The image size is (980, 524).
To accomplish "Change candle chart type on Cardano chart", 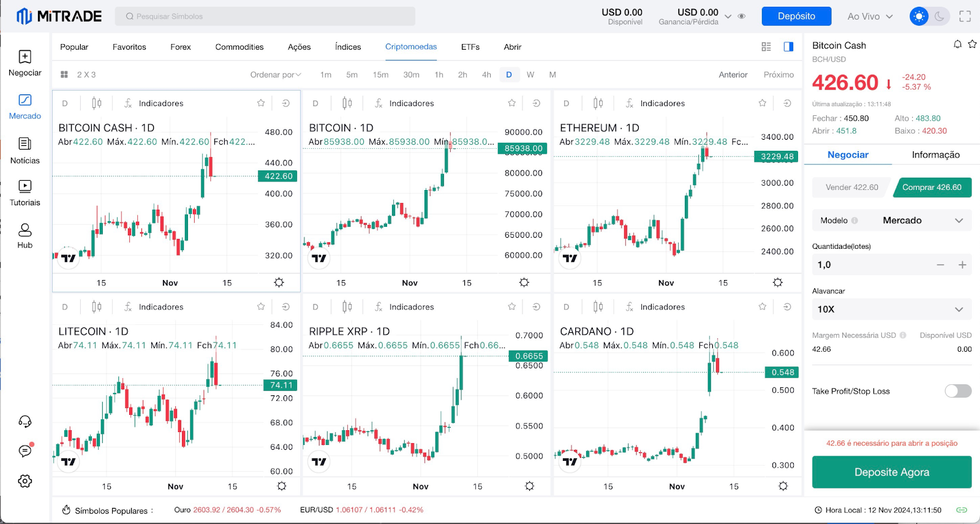I will click(598, 306).
